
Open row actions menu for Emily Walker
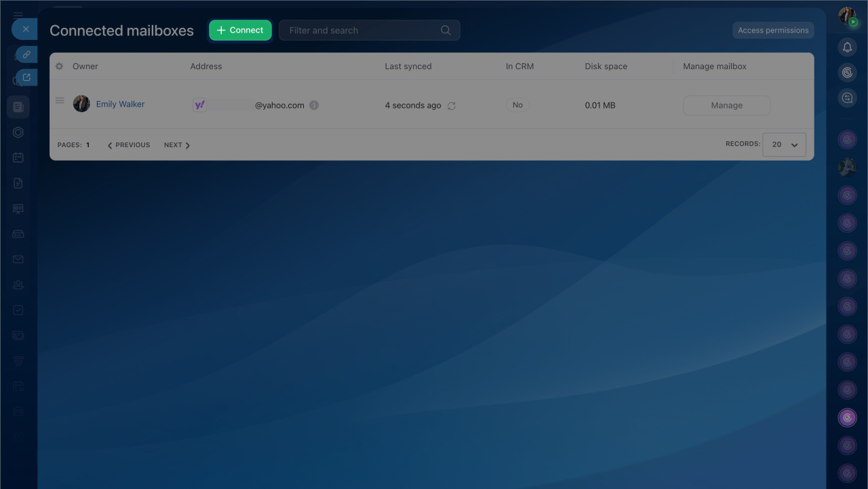point(60,101)
